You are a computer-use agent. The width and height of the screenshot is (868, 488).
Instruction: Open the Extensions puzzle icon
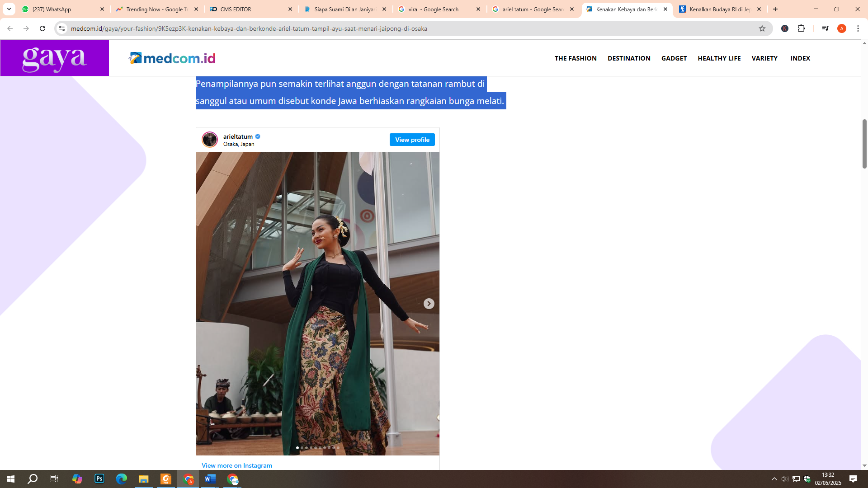[x=802, y=28]
